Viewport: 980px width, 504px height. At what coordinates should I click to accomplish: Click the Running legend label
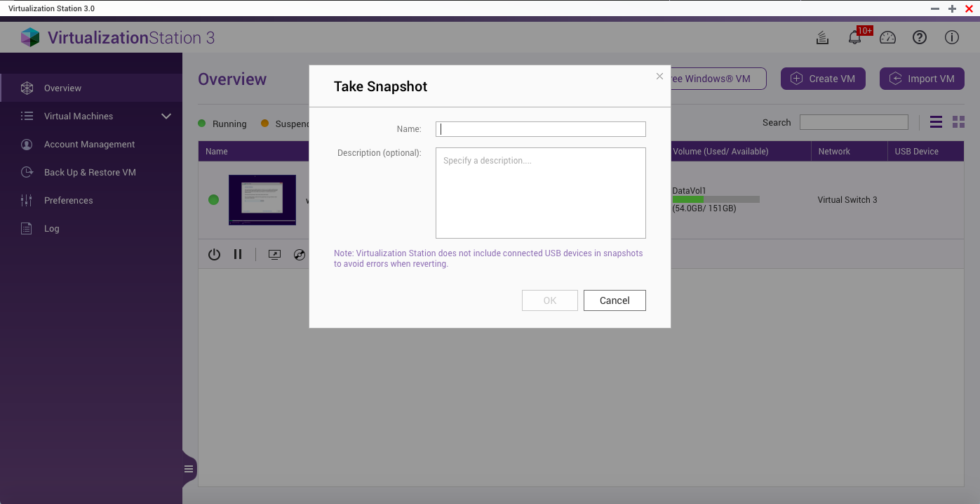tap(229, 124)
